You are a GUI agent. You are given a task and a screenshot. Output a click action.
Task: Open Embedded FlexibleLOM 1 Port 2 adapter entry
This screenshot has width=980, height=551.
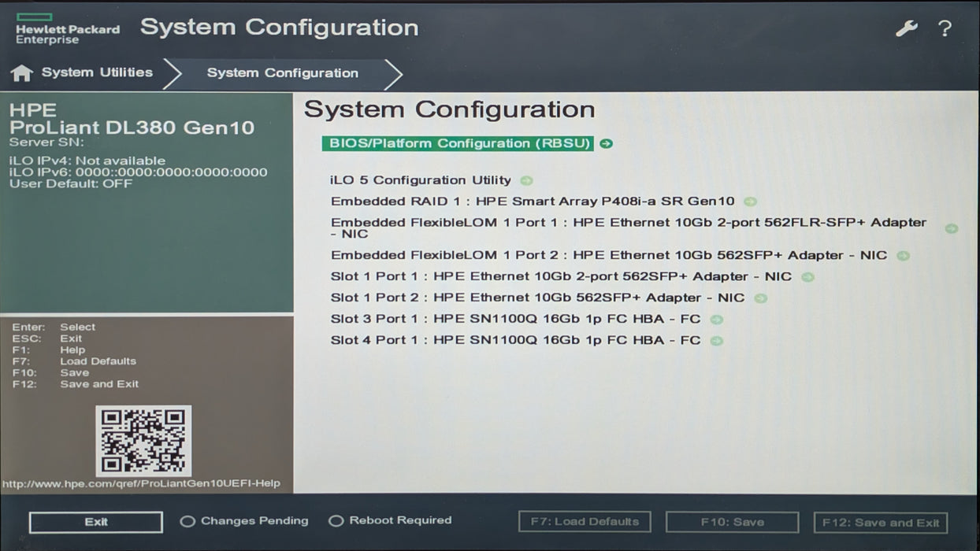click(x=608, y=255)
